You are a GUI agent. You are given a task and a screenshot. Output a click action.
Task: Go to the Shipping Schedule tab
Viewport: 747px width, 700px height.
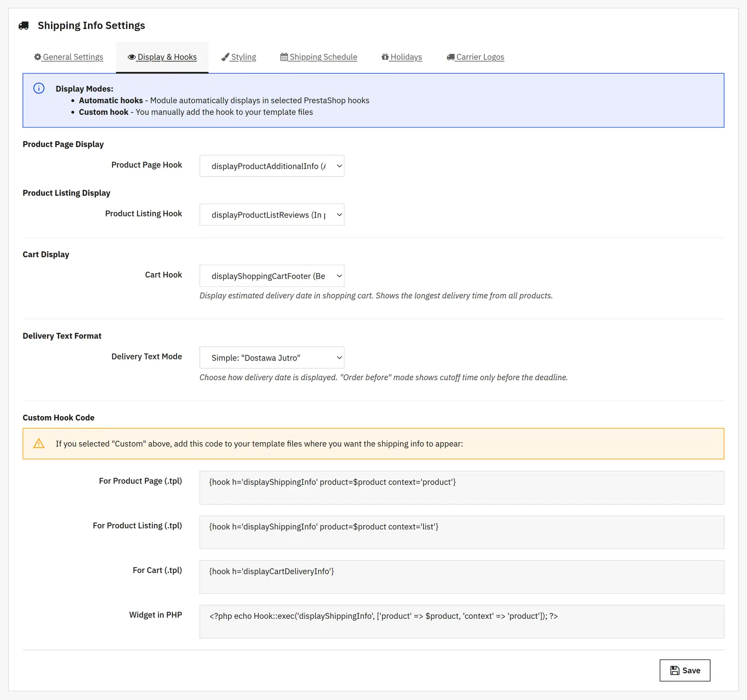319,57
